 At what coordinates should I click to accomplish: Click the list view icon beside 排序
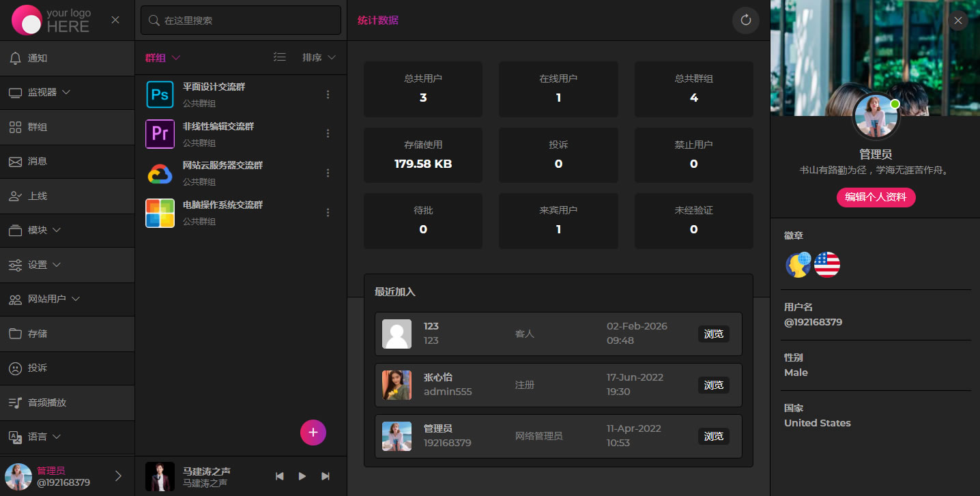280,57
